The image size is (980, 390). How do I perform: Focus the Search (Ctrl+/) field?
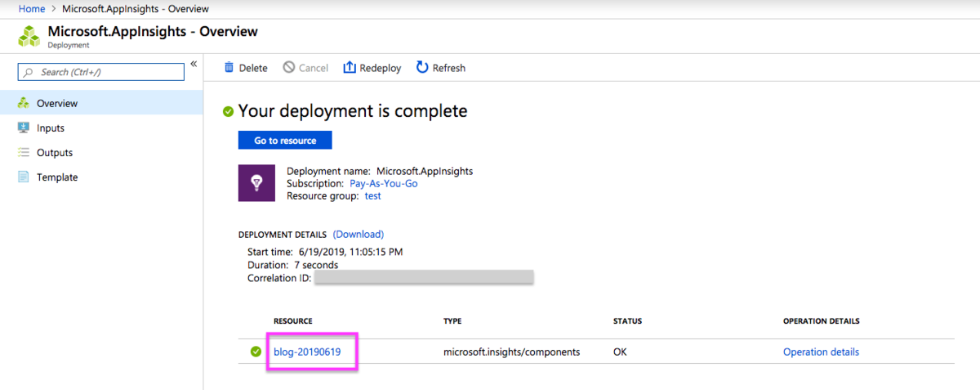[101, 72]
